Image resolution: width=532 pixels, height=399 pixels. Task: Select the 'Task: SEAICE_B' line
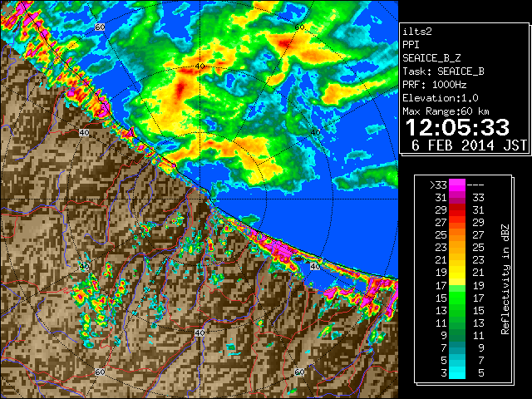pos(443,71)
